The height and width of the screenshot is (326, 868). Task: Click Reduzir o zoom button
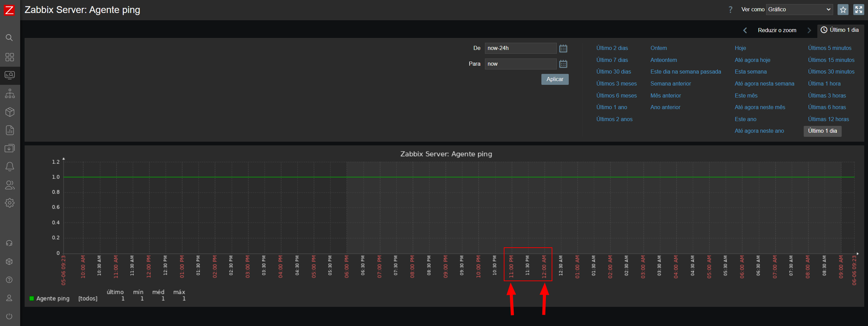tap(777, 30)
